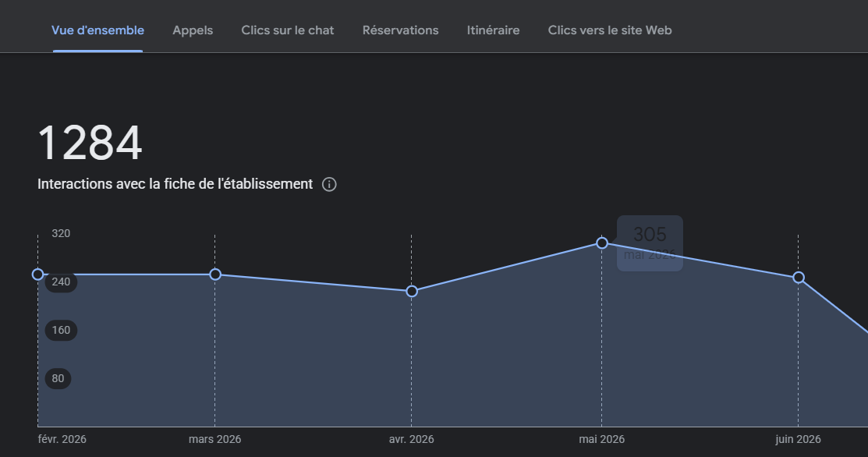
Task: Select the Vue d'ensemble tab
Action: pyautogui.click(x=97, y=30)
